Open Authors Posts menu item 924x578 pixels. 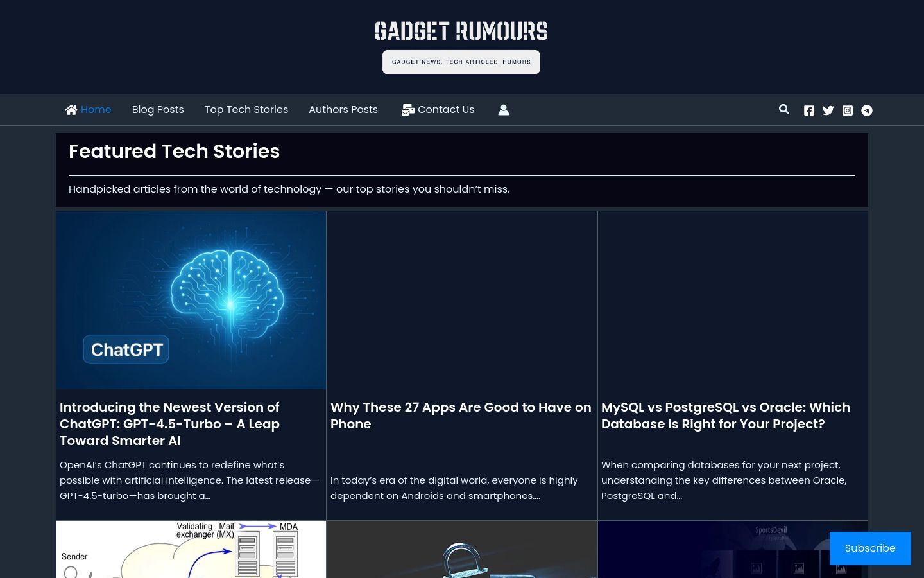click(x=343, y=110)
